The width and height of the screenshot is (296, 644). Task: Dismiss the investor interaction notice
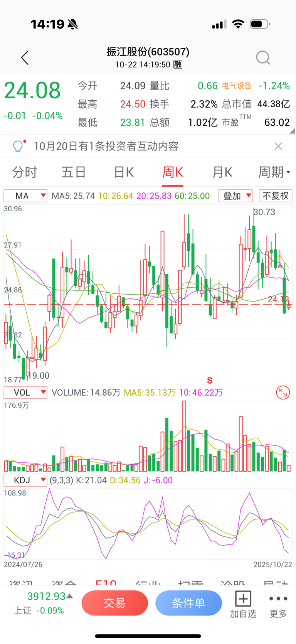278,146
